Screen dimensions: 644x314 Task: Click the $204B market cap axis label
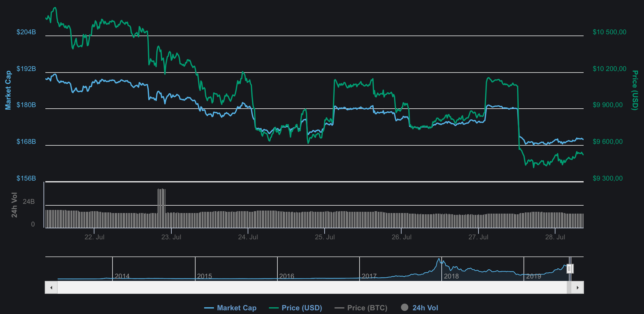point(26,32)
